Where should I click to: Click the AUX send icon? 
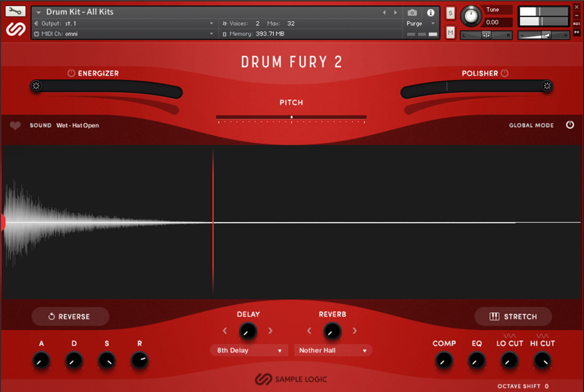577,23
